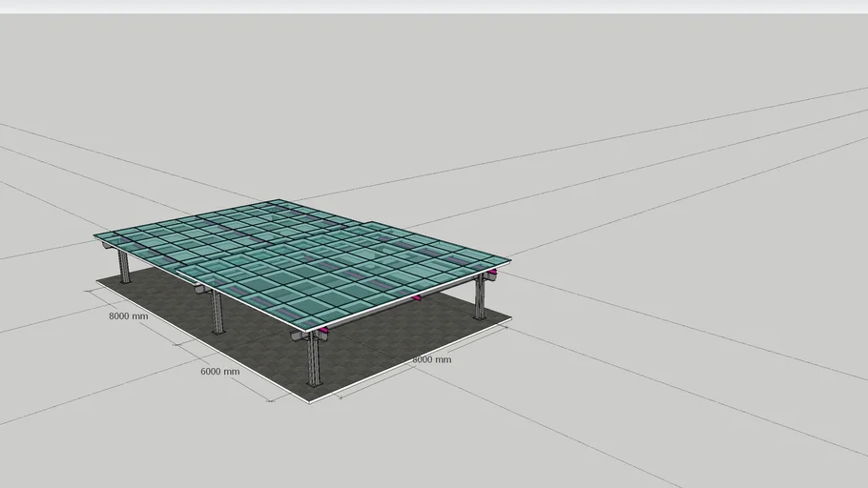The height and width of the screenshot is (488, 868).
Task: Select the magenta bracket at beam midpoint
Action: [x=417, y=298]
